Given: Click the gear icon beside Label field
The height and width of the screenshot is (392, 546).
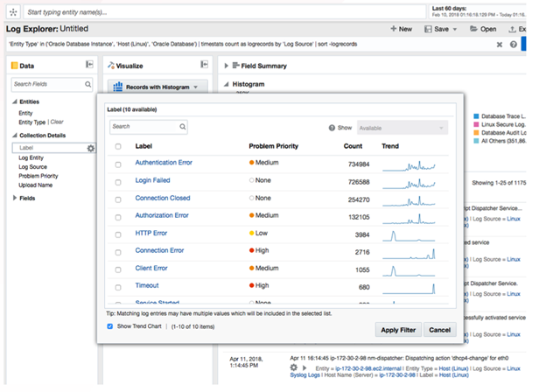Looking at the screenshot, I should click(90, 149).
